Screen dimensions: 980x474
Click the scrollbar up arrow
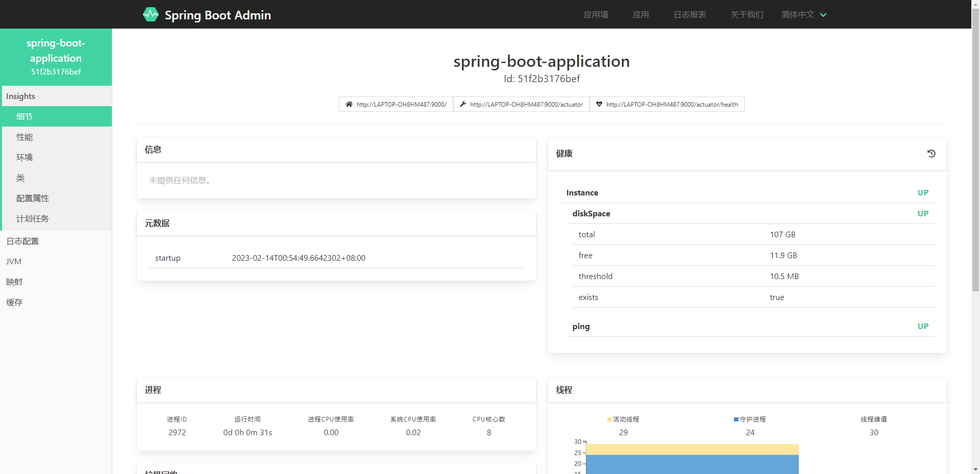(975, 4)
